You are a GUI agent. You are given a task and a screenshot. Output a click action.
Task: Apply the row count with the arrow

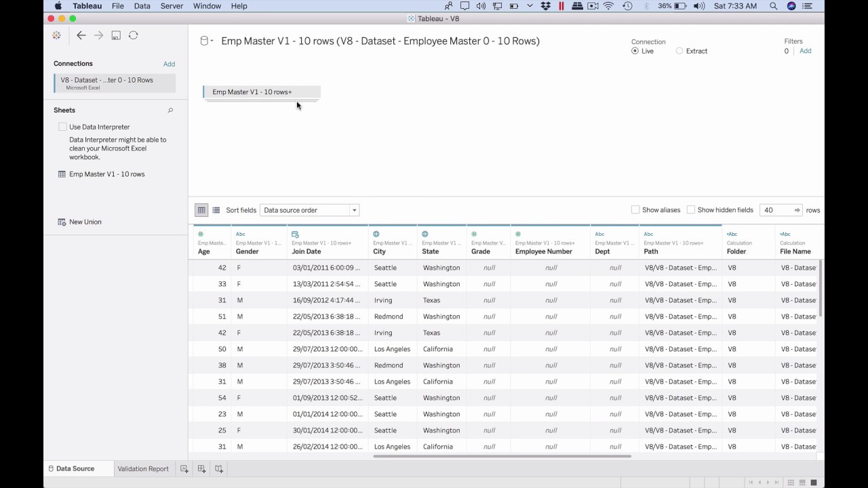(x=797, y=210)
